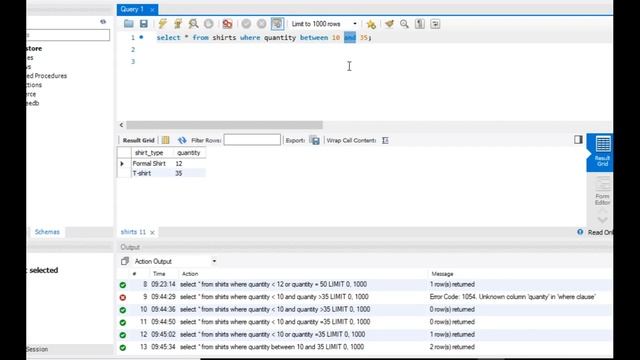Save the script to file
The height and width of the screenshot is (360, 640).
tap(144, 24)
